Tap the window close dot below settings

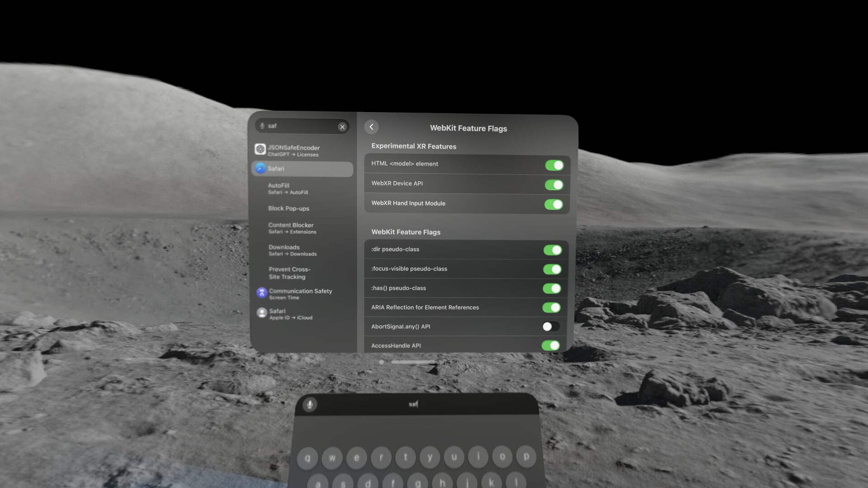click(381, 362)
